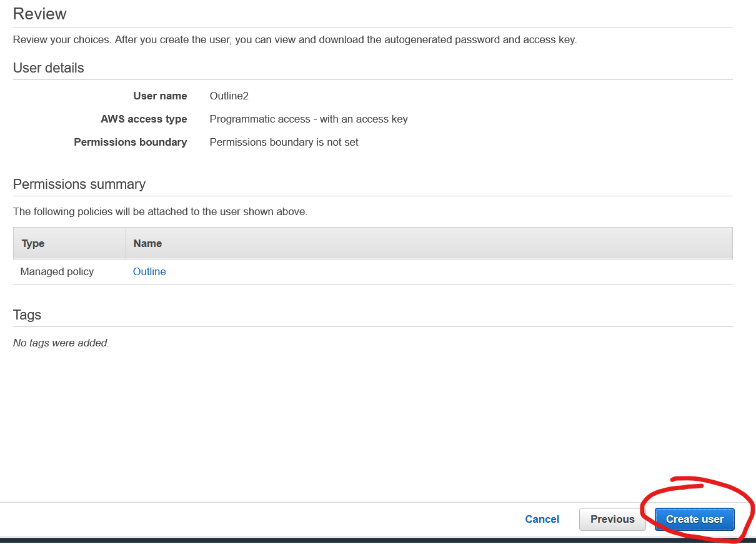Click the 'Permissions boundary is not set' value
The height and width of the screenshot is (544, 756).
284,142
